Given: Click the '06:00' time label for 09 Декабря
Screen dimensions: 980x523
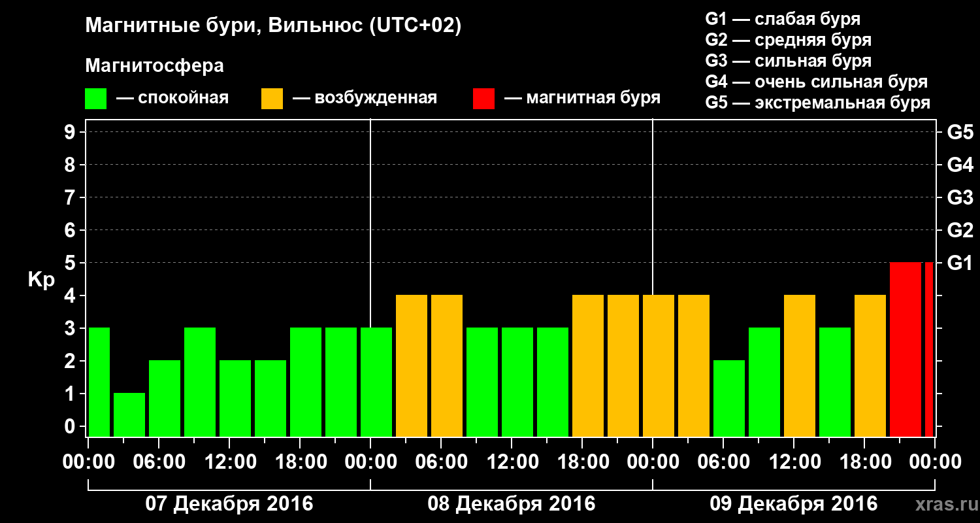Looking at the screenshot, I should point(723,462).
